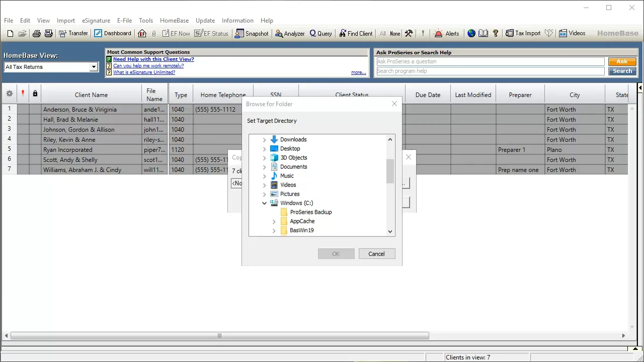The height and width of the screenshot is (362, 644).
Task: Click the orange Ask button
Action: coord(622,61)
